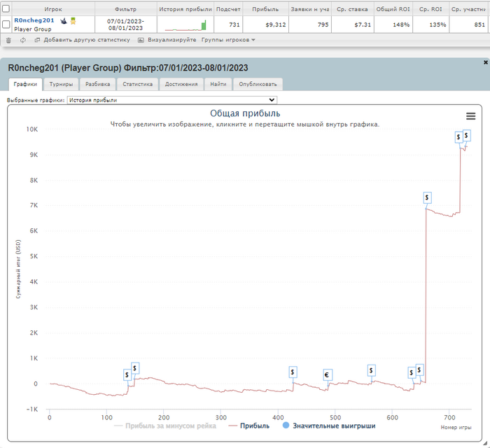Click the $ win marker near game 633

pyautogui.click(x=412, y=372)
